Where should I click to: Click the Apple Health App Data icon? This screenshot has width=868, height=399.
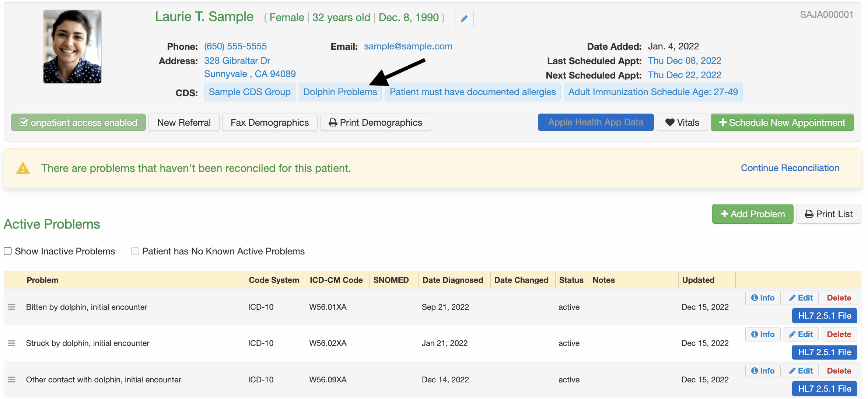(x=595, y=122)
